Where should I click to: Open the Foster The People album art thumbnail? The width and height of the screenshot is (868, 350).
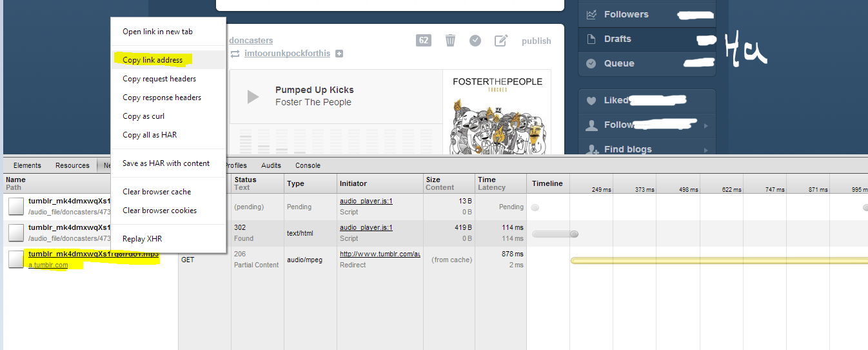497,112
